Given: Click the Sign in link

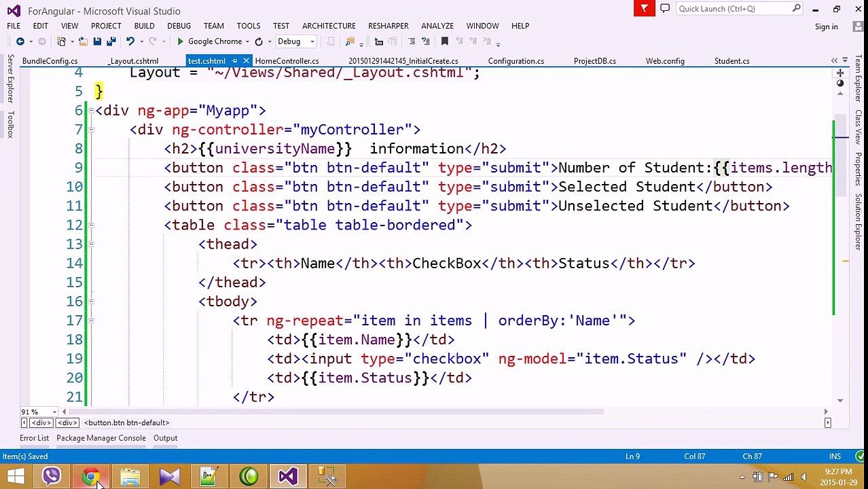Looking at the screenshot, I should (x=826, y=26).
